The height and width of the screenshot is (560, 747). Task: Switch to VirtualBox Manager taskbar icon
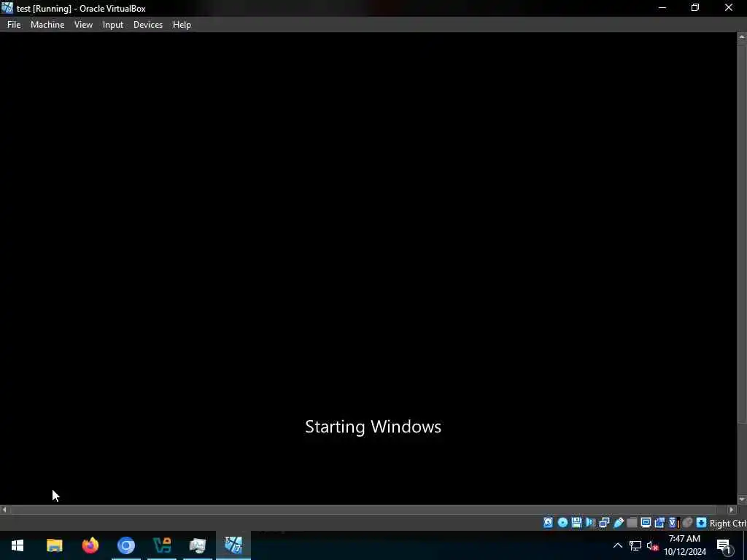pyautogui.click(x=162, y=545)
